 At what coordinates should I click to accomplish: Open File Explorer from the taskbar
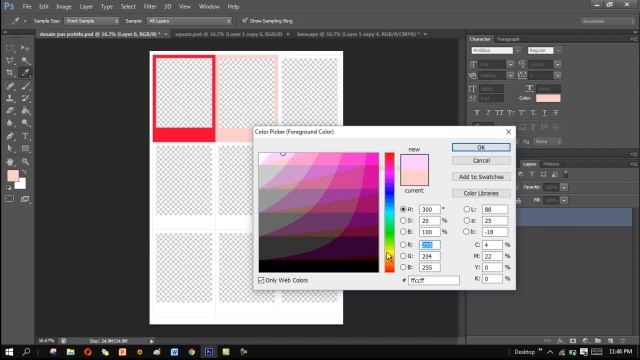(71, 352)
